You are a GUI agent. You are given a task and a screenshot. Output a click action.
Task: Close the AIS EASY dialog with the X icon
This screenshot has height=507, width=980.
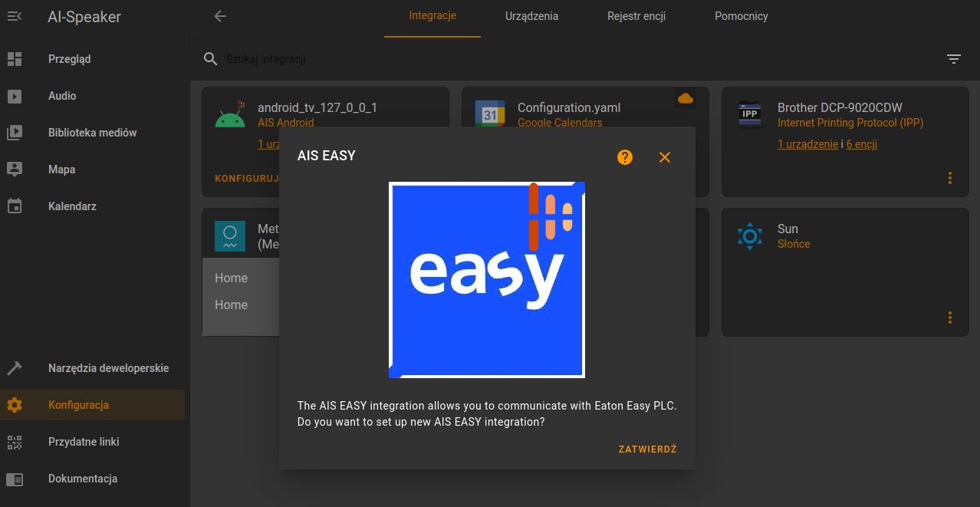click(x=665, y=157)
